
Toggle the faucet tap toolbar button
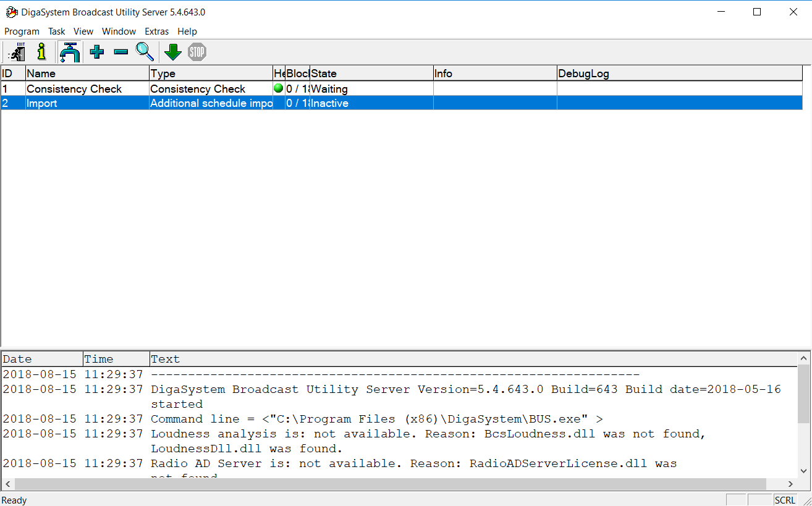(70, 52)
